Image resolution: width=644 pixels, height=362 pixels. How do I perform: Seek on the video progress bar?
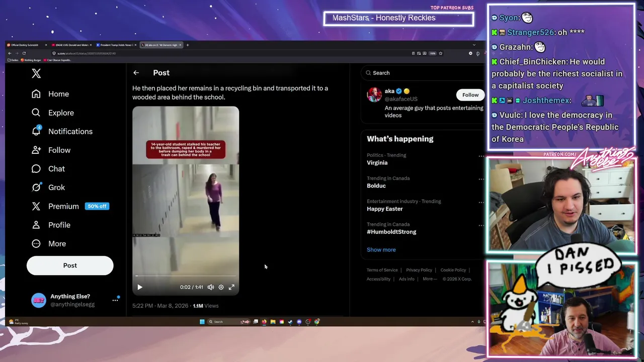pyautogui.click(x=186, y=276)
